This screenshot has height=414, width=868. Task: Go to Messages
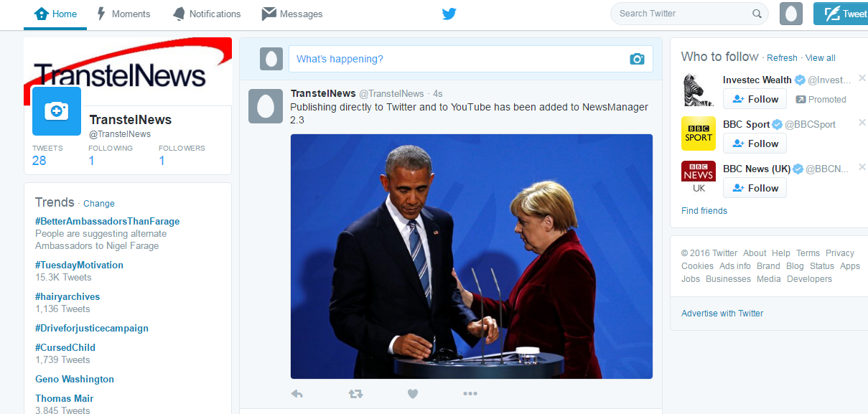tap(292, 14)
